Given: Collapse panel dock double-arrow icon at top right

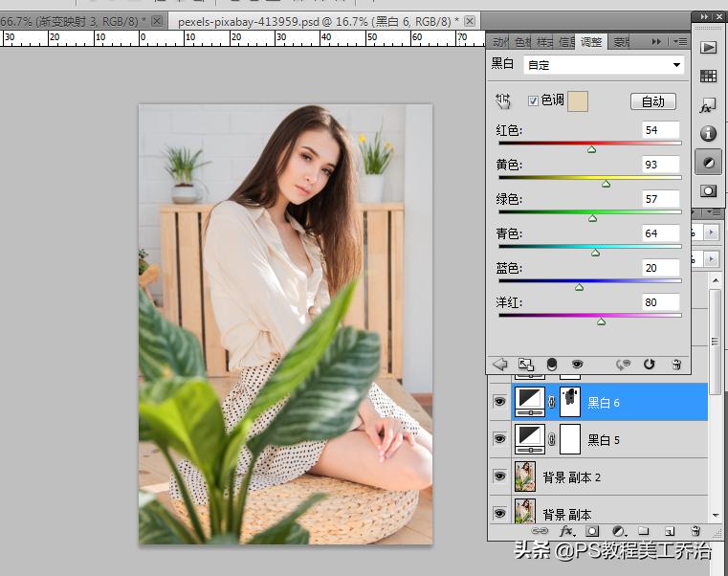Looking at the screenshot, I should pos(704,16).
